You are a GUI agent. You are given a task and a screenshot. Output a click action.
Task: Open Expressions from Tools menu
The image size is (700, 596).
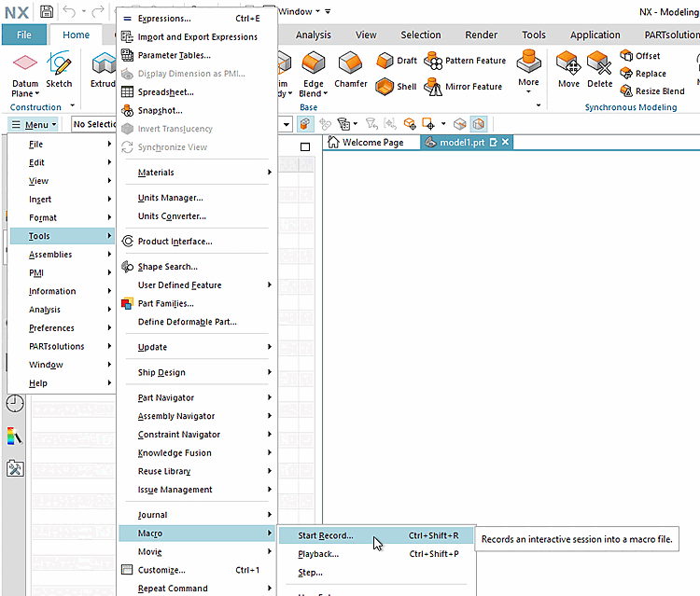(196, 19)
